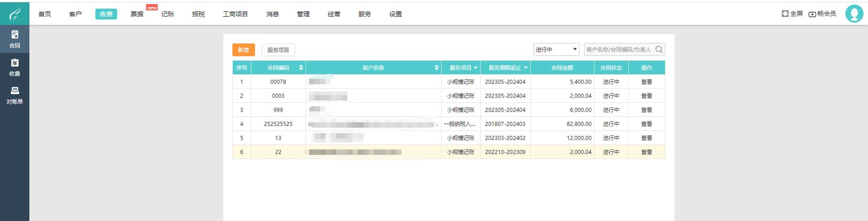Click the 操作 column header

tap(646, 68)
